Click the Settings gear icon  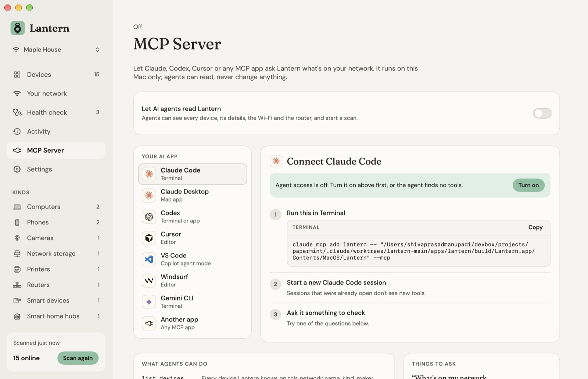point(17,169)
